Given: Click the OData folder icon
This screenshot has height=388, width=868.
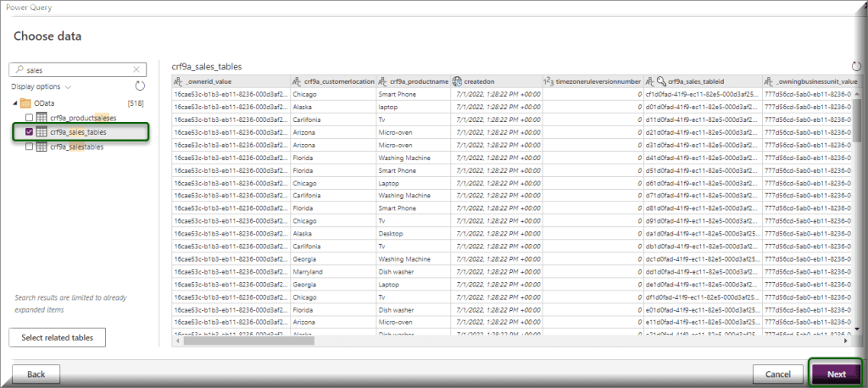Looking at the screenshot, I should [x=25, y=103].
